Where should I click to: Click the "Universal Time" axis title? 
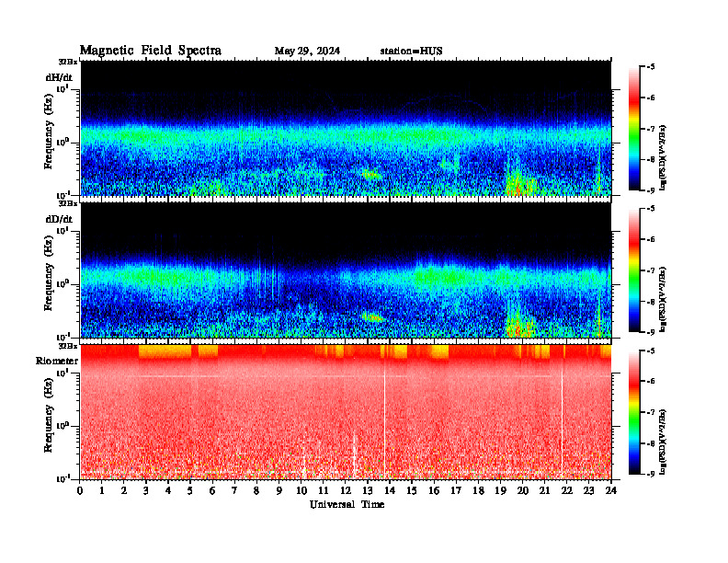[x=347, y=504]
